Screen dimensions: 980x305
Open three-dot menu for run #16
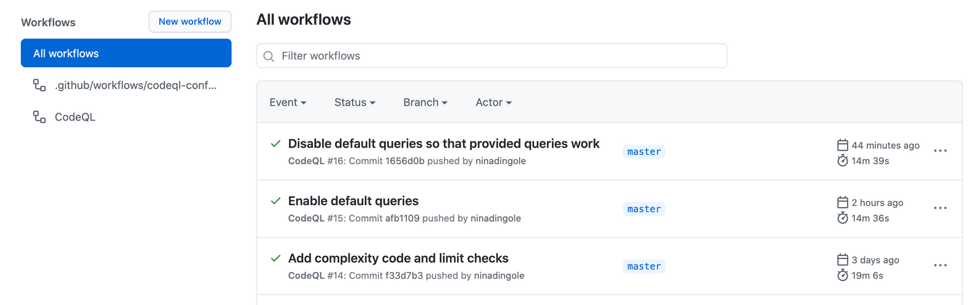tap(940, 151)
